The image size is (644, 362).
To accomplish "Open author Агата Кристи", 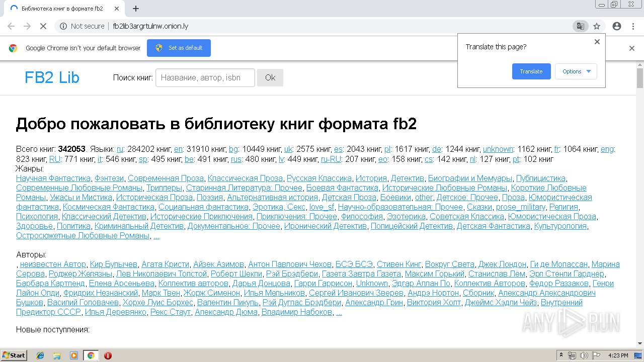I will [x=166, y=264].
